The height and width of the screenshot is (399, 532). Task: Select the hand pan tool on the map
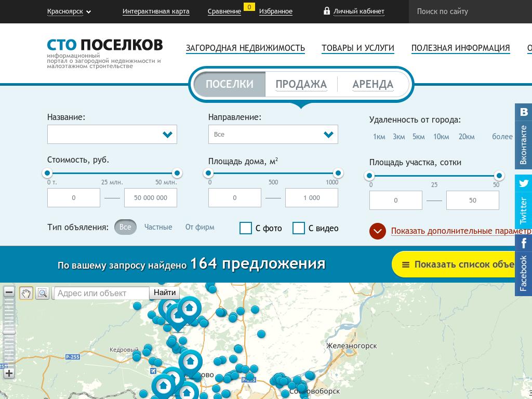[x=26, y=293]
